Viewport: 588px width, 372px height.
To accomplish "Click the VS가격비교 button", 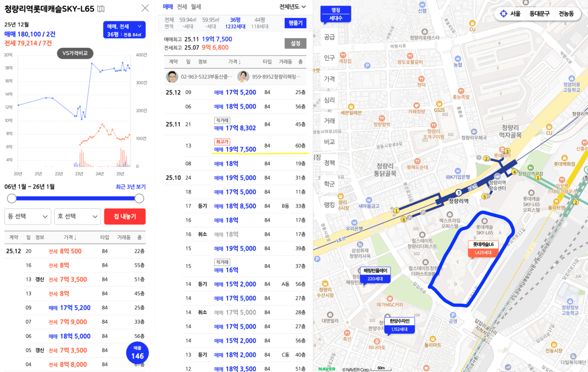I will [x=75, y=53].
